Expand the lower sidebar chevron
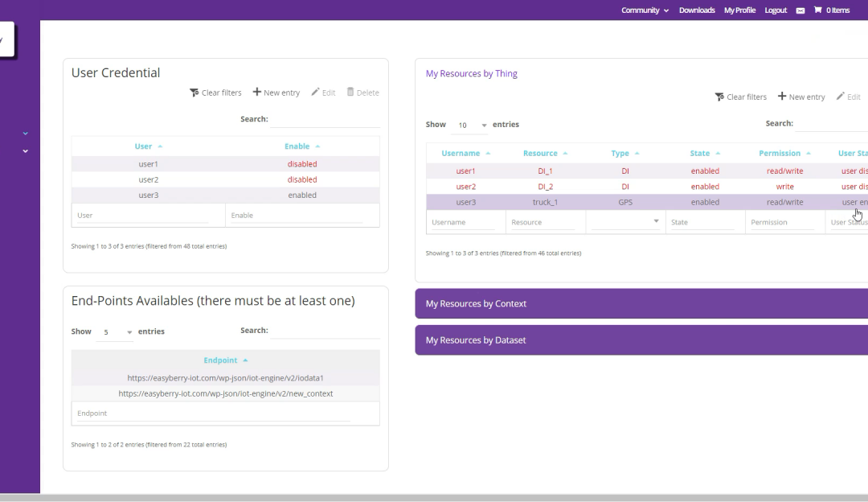Viewport: 868px width, 502px height. [x=25, y=150]
